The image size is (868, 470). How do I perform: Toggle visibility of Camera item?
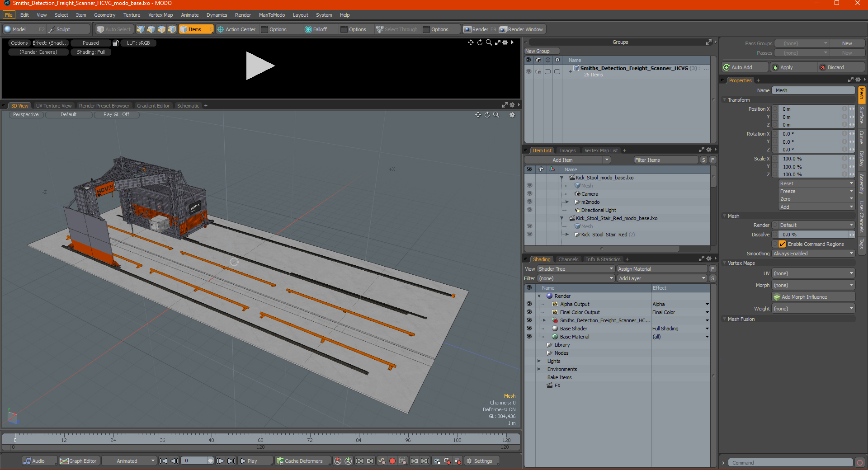click(529, 194)
